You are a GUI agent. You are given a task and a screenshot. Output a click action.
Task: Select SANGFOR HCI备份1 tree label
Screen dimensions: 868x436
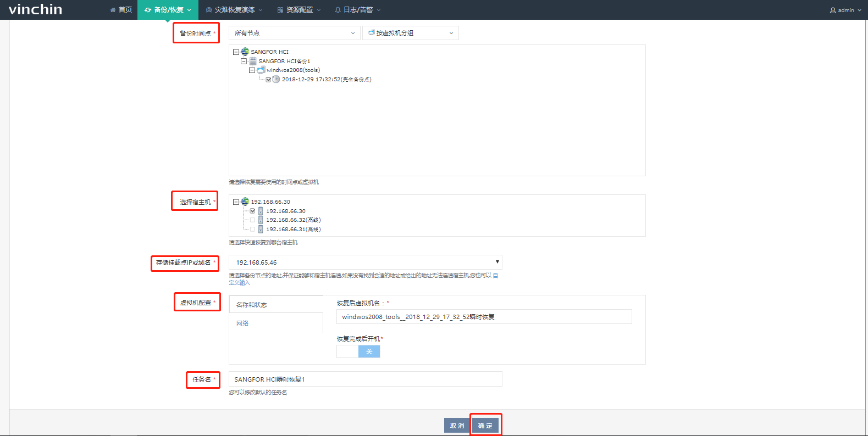pos(284,61)
